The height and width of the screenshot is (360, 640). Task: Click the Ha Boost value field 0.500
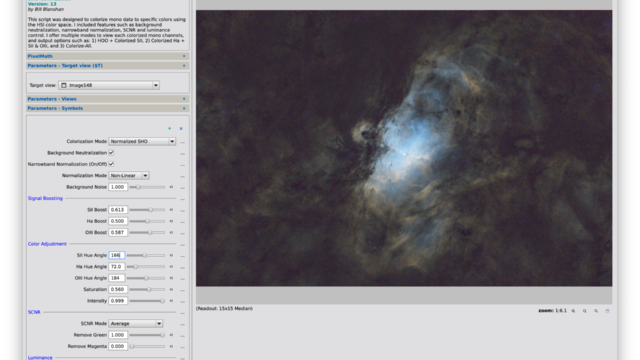tap(118, 221)
